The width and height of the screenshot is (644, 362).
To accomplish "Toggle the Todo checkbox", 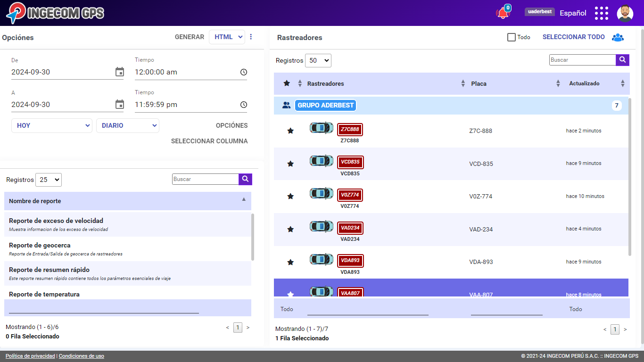I will tap(511, 37).
